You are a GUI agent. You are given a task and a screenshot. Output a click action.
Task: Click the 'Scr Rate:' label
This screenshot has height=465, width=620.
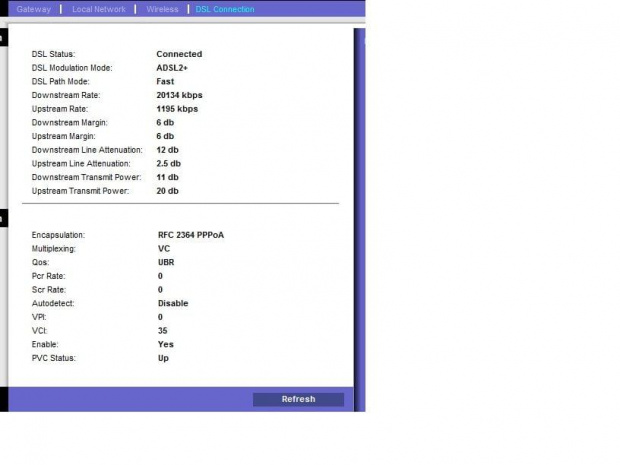pos(49,290)
